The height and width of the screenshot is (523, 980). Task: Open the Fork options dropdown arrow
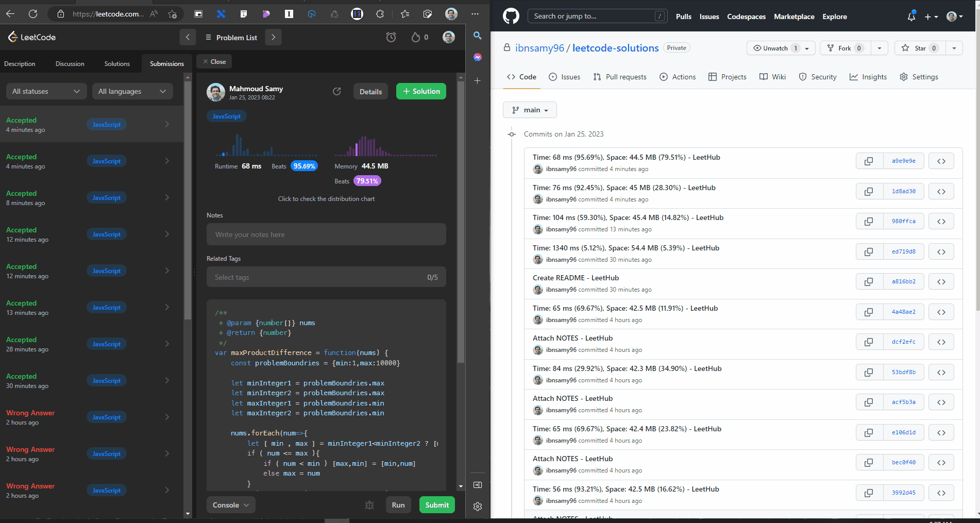click(x=880, y=48)
